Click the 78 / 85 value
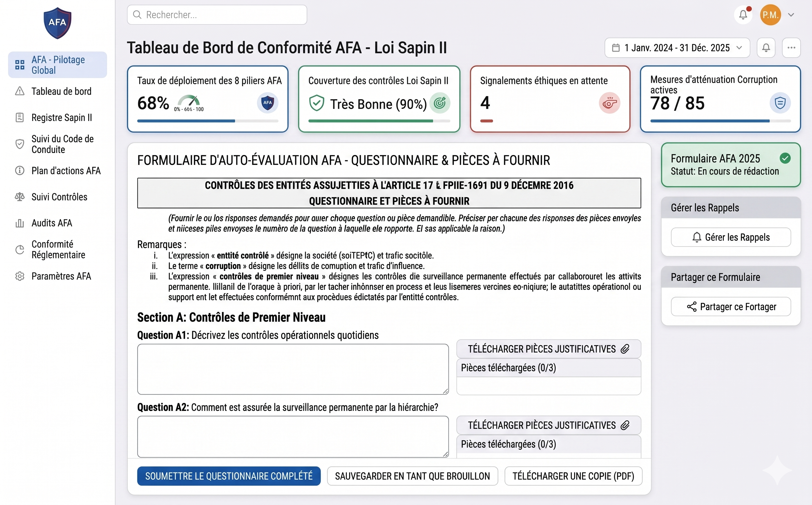Image resolution: width=812 pixels, height=505 pixels. [x=677, y=103]
